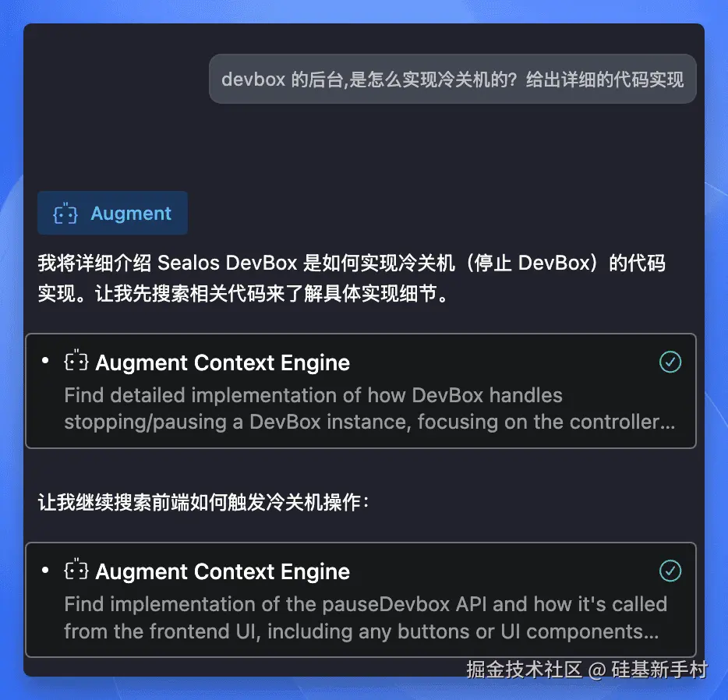The width and height of the screenshot is (728, 700).
Task: Click the Augment icon in the first Context Engine card
Action: click(x=76, y=361)
